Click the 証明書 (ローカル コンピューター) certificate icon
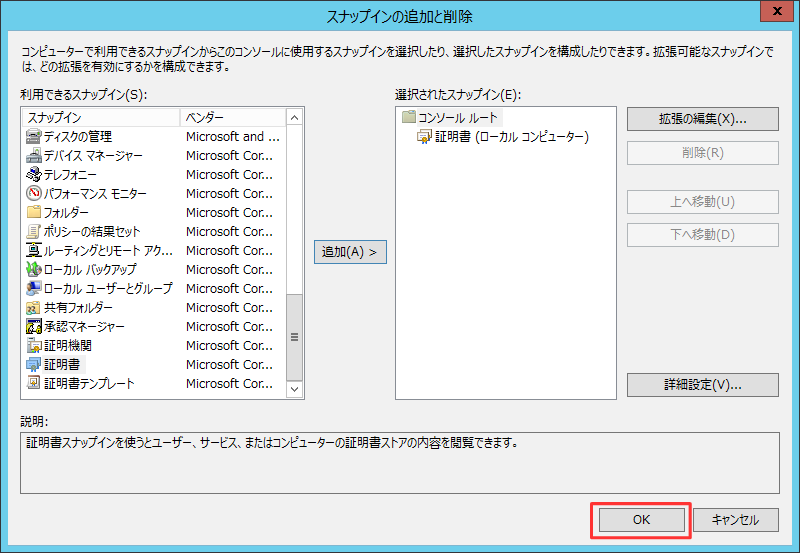 424,136
